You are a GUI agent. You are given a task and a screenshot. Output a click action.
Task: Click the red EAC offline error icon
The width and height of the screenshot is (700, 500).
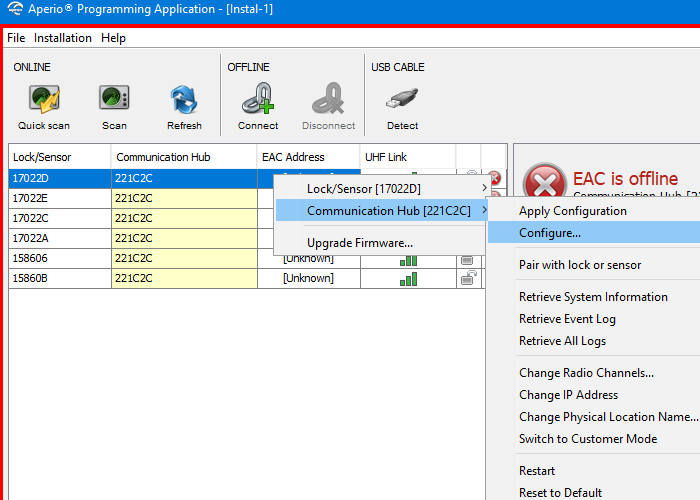(543, 185)
